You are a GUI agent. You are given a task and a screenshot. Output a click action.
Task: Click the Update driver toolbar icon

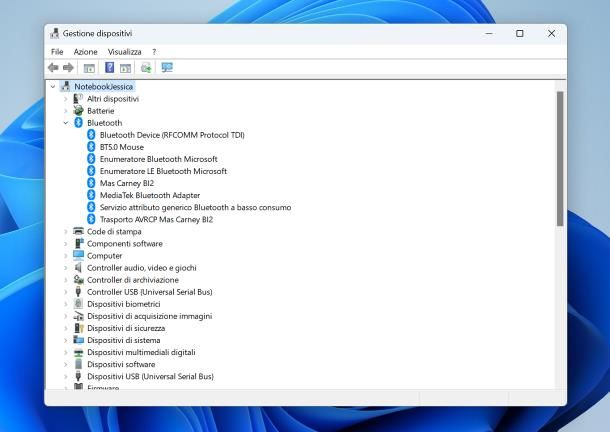coord(146,68)
